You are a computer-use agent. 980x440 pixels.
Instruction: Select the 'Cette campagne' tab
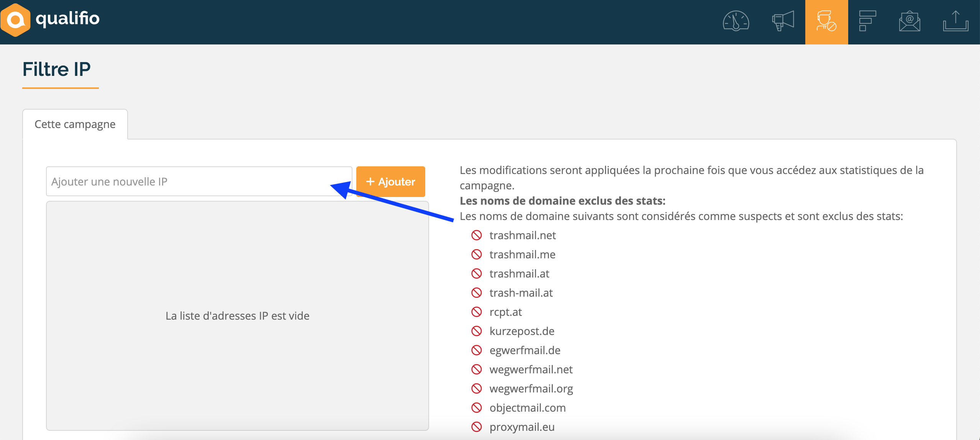75,124
